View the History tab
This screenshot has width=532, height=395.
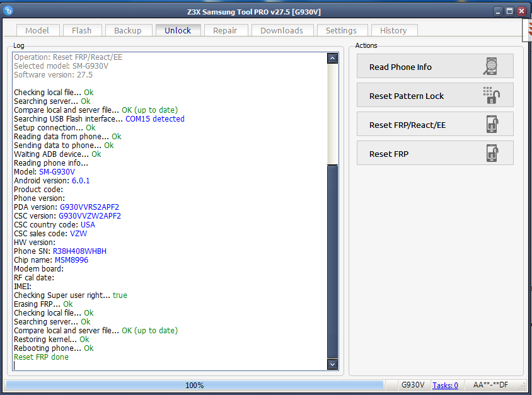pos(393,30)
